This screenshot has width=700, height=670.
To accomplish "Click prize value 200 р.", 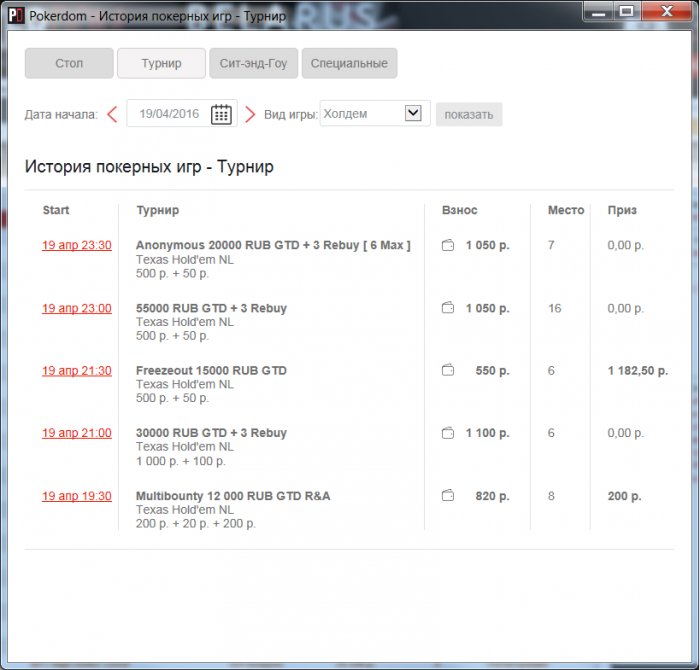I will click(625, 496).
